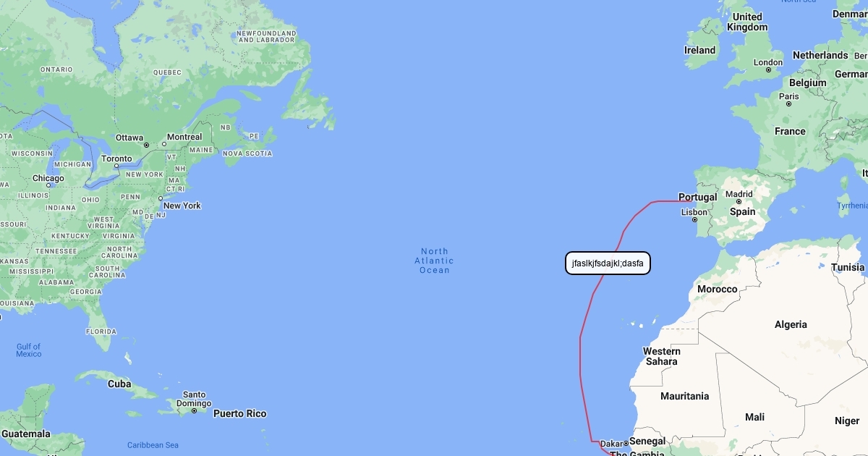
Task: Click the Gulf of Mexico label
Action: pos(29,350)
